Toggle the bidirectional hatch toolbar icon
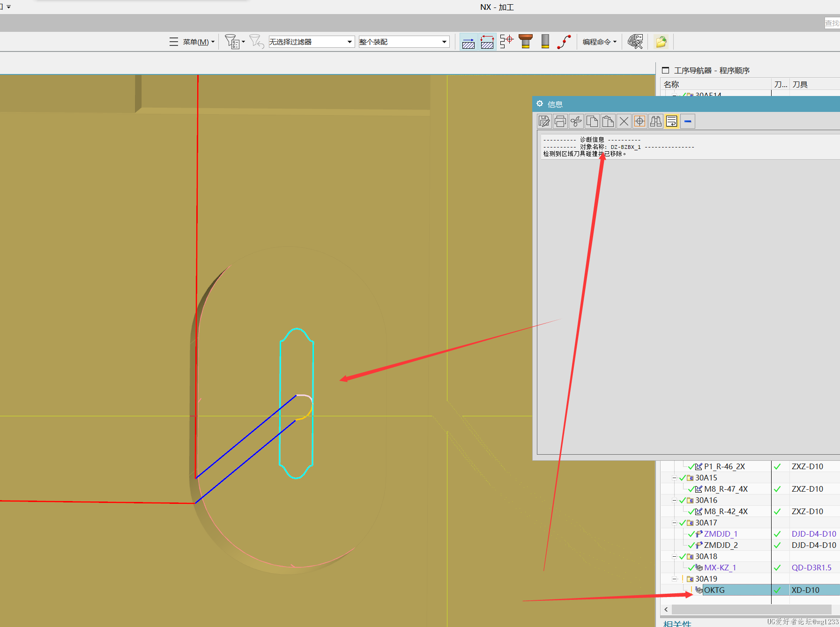The image size is (840, 627). (x=487, y=42)
